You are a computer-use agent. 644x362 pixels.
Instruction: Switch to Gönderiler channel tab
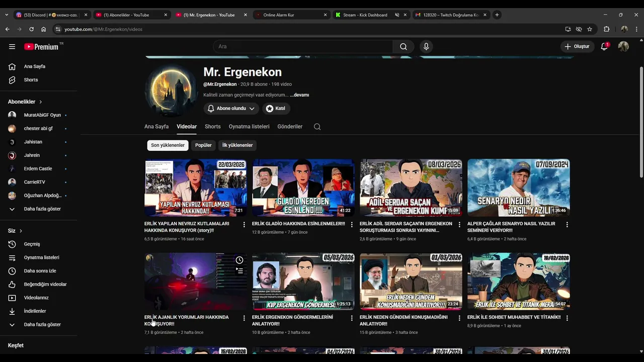(x=290, y=127)
